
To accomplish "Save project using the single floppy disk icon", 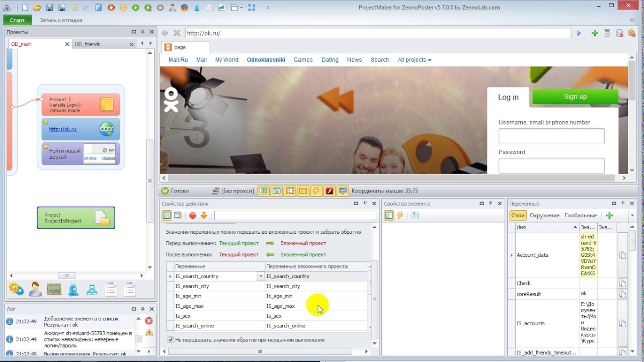I will [x=49, y=8].
